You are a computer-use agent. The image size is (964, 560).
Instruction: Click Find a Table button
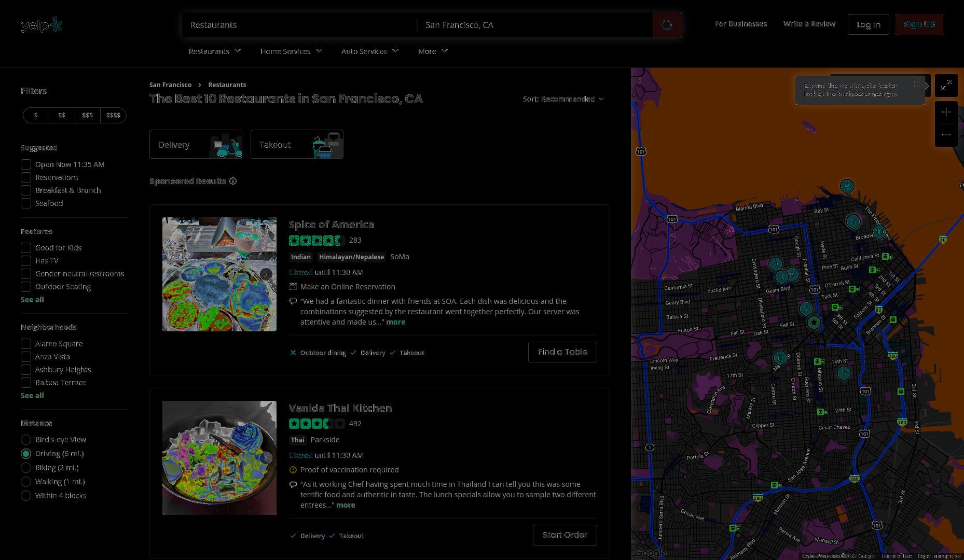point(562,352)
